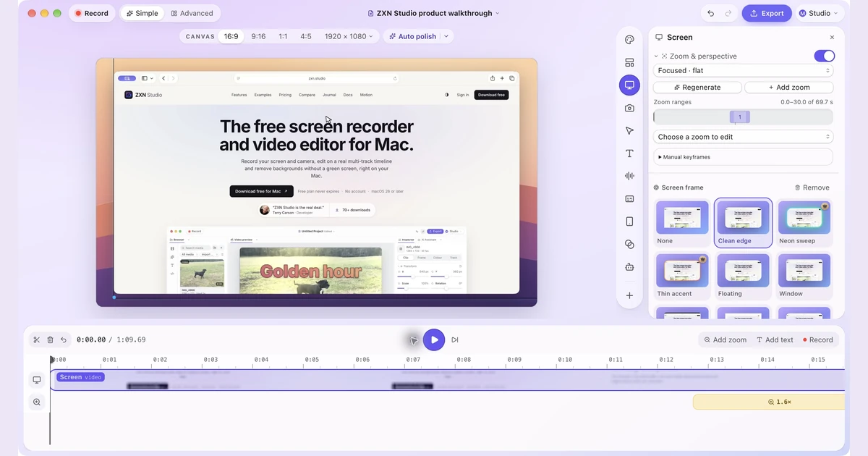Select the zoom track icon in timeline
Screen dimensions: 868x456
click(x=37, y=402)
